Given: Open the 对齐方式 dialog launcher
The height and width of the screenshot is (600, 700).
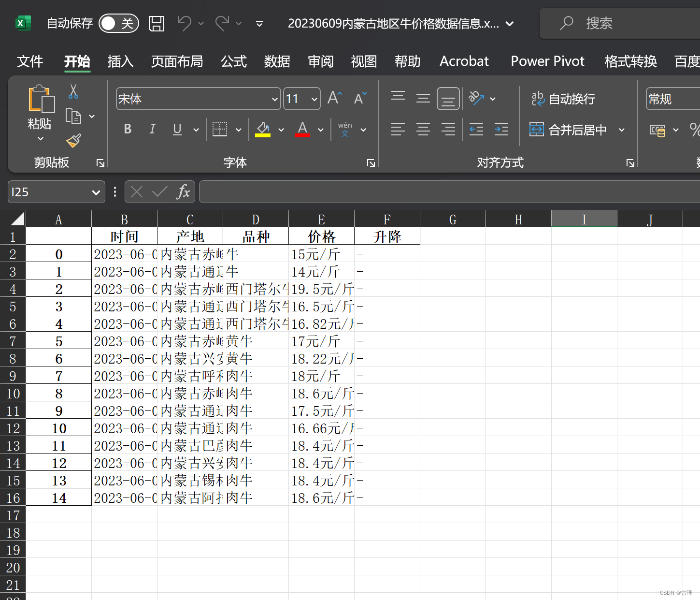Looking at the screenshot, I should point(630,163).
